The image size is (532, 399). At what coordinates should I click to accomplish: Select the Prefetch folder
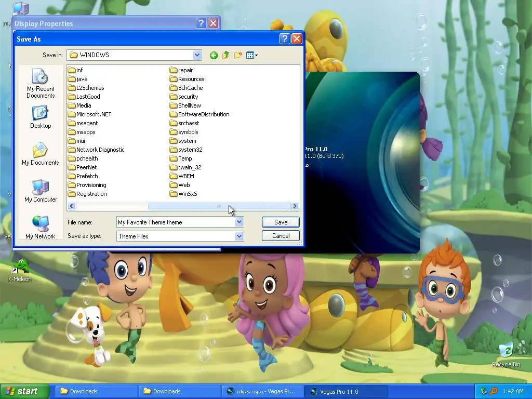[83, 176]
